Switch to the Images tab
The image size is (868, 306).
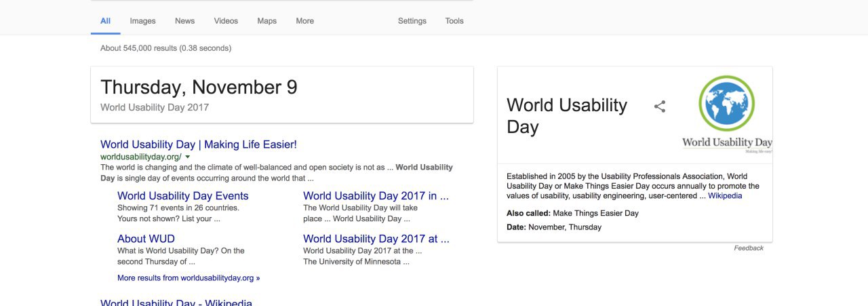click(142, 21)
